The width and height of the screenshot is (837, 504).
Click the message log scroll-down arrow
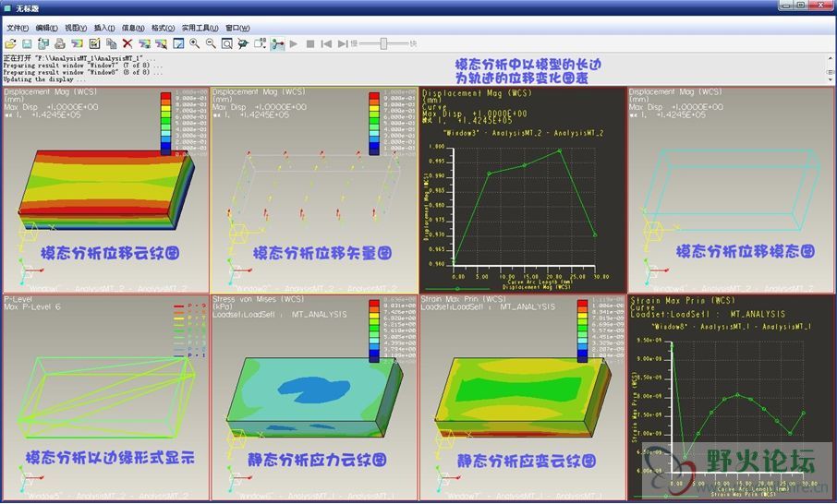(831, 79)
